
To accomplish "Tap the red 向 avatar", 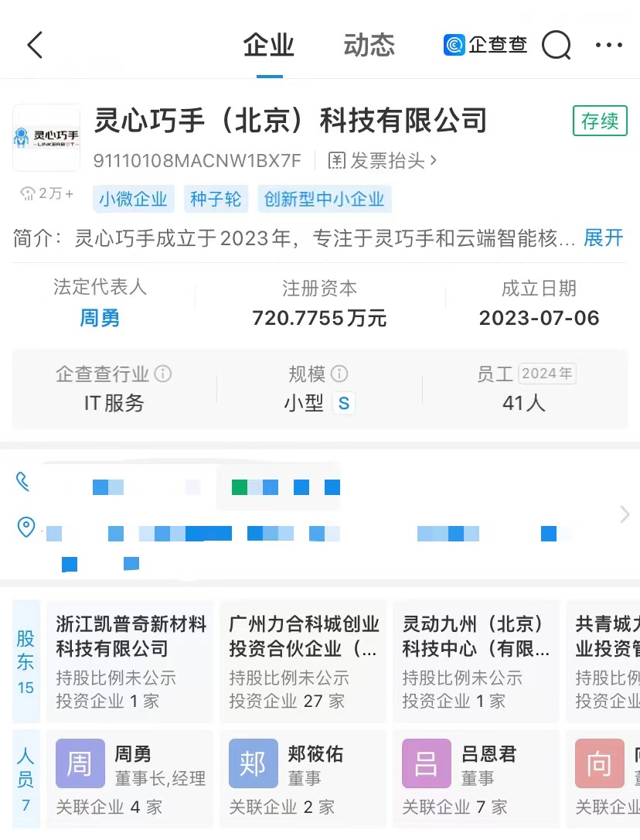I will point(600,763).
